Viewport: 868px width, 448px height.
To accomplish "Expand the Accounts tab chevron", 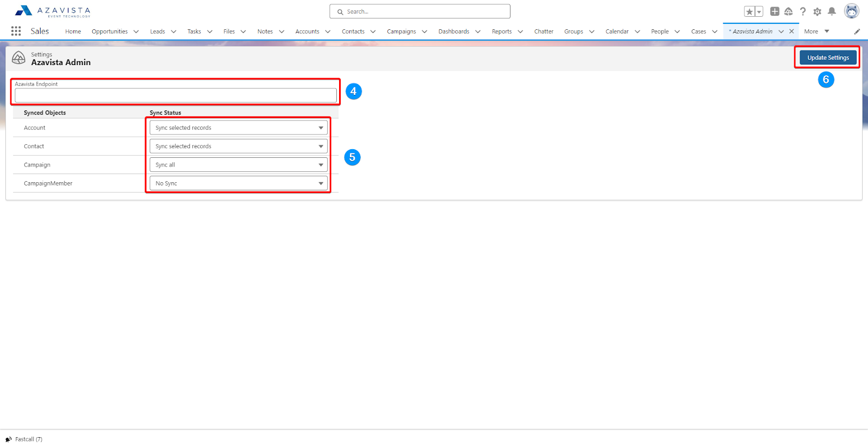I will (x=328, y=31).
